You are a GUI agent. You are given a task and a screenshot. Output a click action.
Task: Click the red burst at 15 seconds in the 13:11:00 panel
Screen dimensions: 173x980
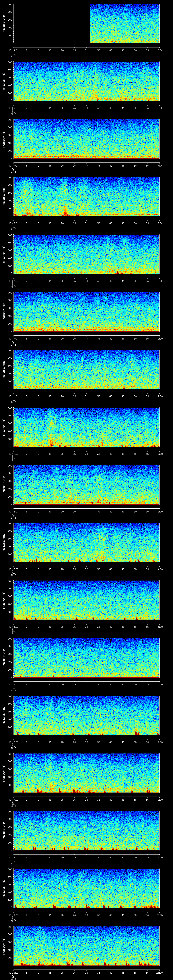[51, 442]
